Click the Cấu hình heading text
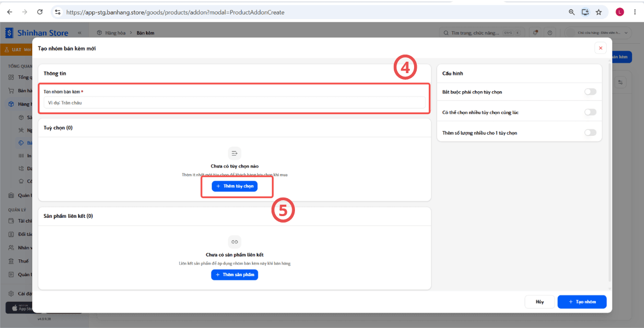644x328 pixels. click(453, 74)
